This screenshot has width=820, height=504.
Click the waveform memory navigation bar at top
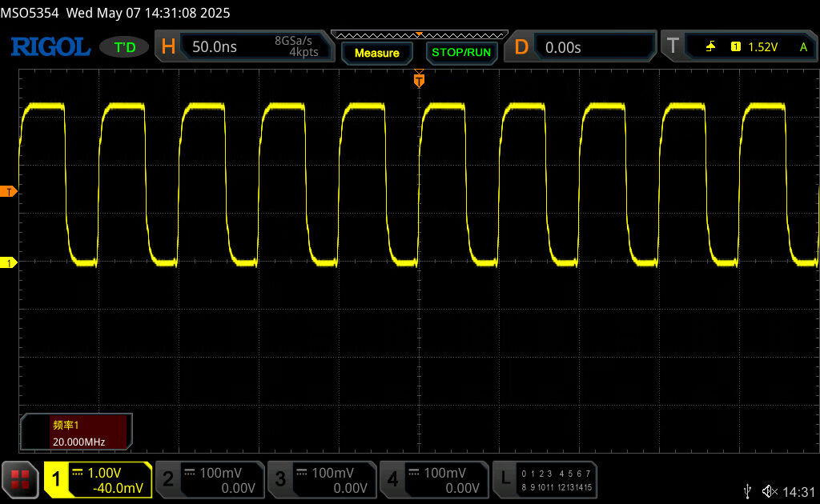[419, 34]
